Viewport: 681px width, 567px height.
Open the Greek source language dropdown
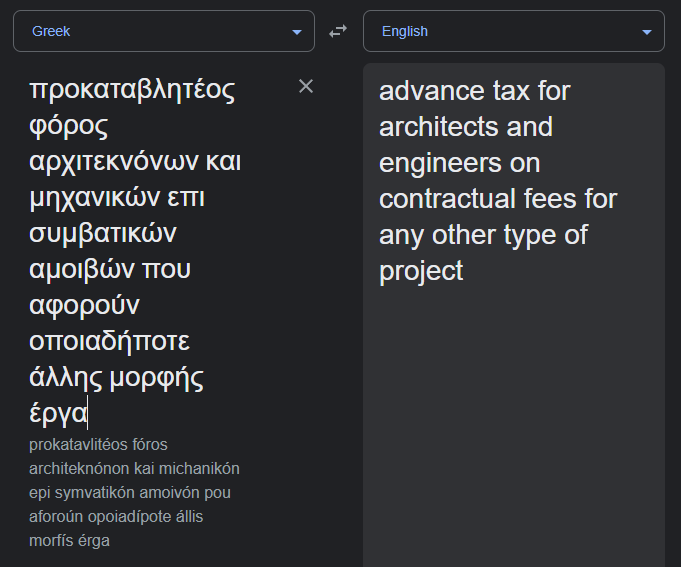coord(164,31)
